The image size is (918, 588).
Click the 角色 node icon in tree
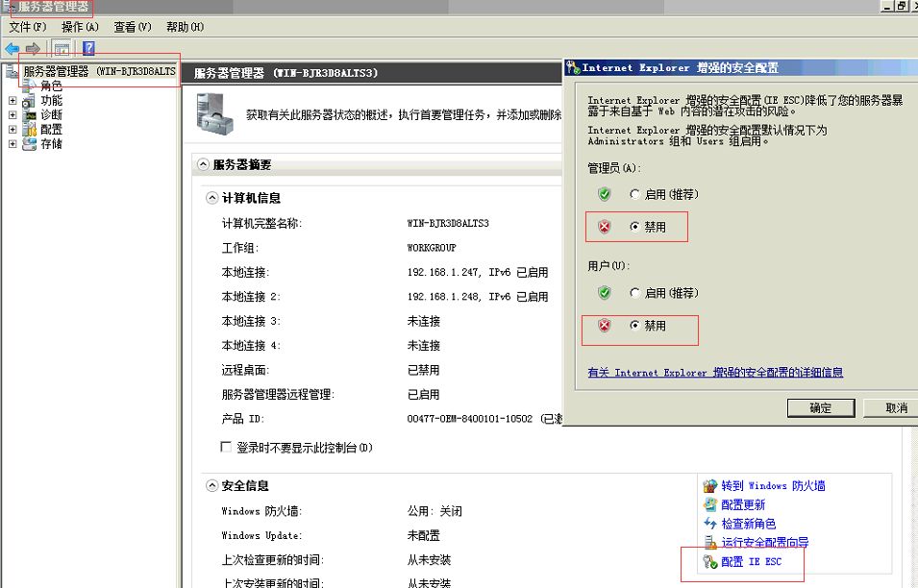[x=29, y=86]
